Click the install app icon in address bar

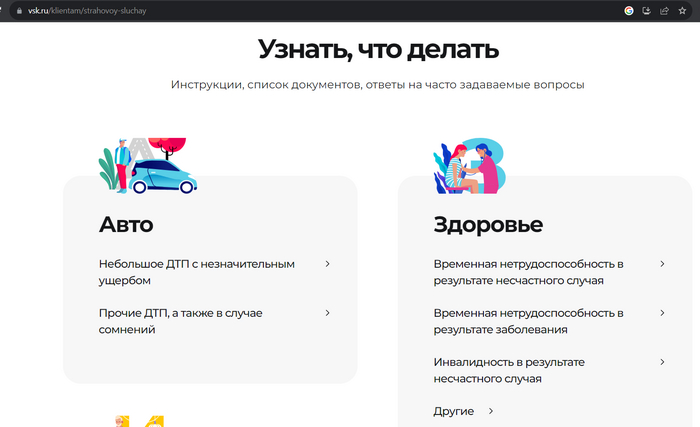tap(646, 11)
